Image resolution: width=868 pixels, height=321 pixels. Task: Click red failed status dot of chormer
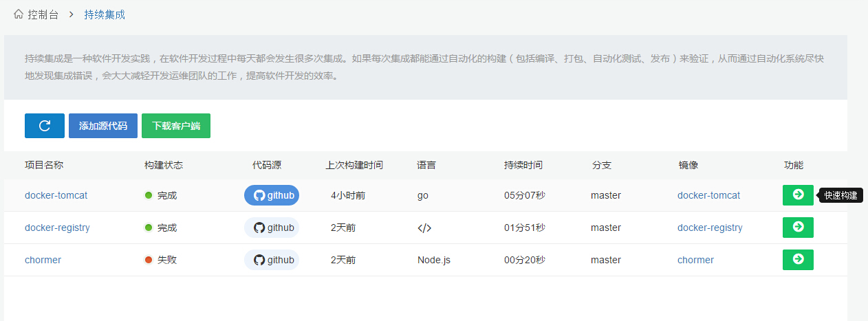click(x=149, y=260)
